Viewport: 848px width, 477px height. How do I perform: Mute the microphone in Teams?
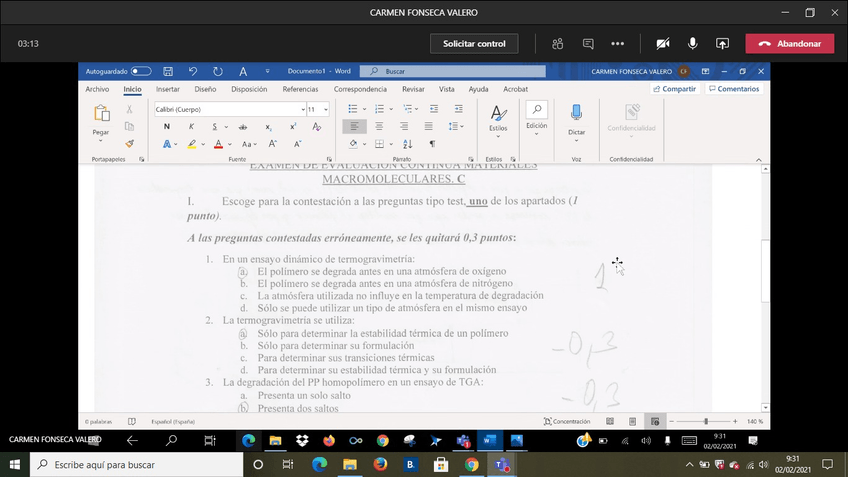point(692,44)
